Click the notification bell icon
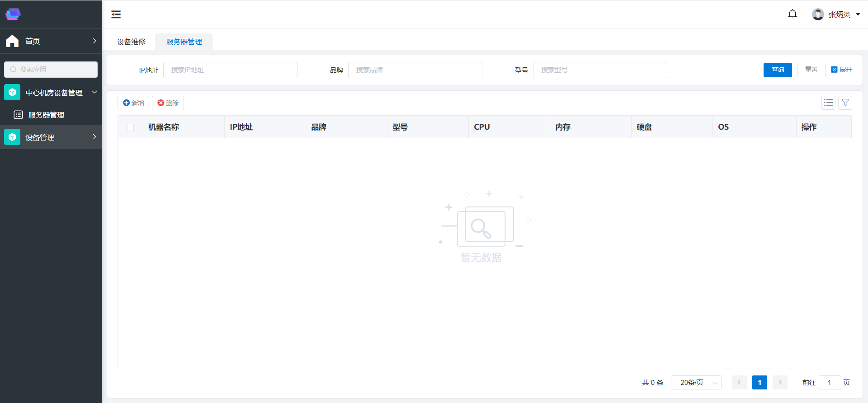Screen dimensions: 868x403 click(x=792, y=14)
